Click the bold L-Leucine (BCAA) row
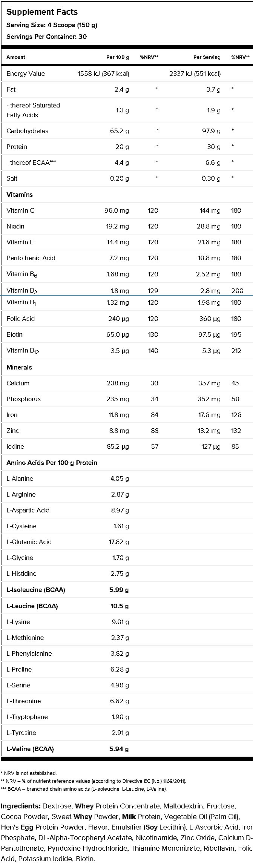Viewport: 253px width, 868px height. tap(127, 606)
